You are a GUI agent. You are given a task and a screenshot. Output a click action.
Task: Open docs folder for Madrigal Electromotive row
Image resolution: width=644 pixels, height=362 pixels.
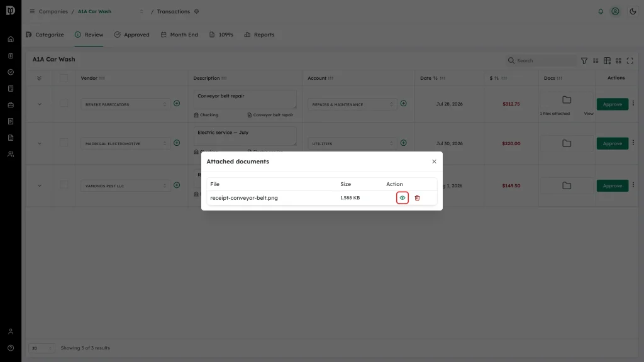pyautogui.click(x=567, y=144)
